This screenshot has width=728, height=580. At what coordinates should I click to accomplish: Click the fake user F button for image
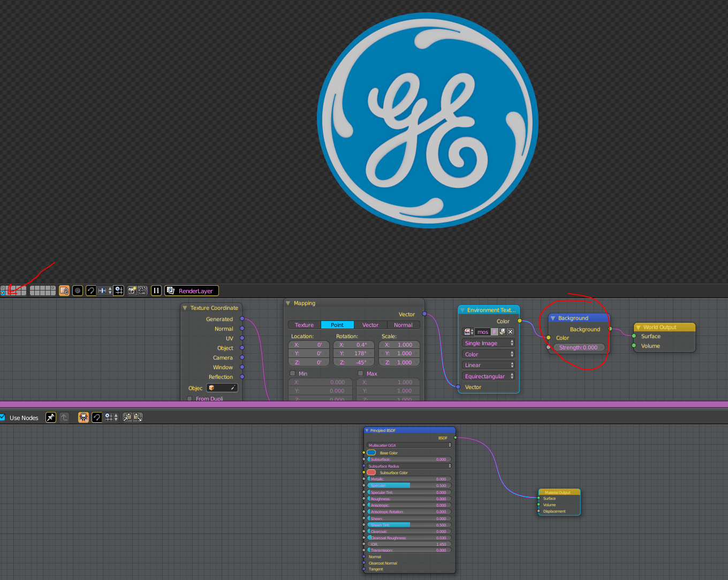coord(495,332)
